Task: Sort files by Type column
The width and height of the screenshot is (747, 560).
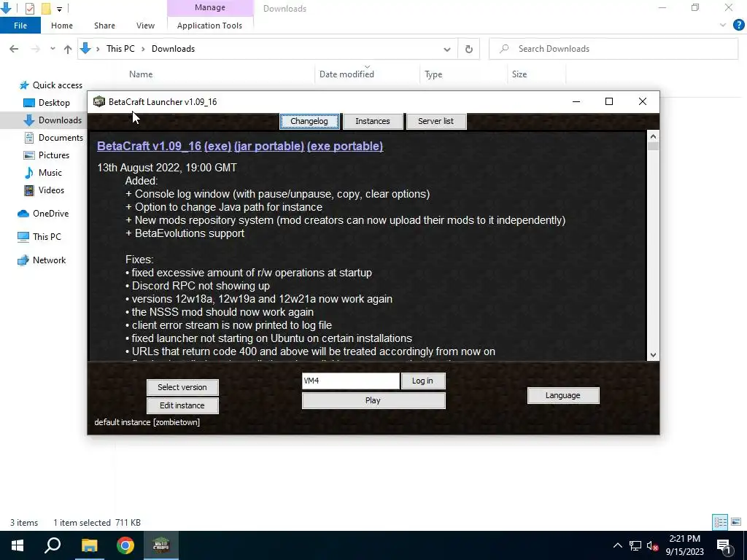Action: 433,74
